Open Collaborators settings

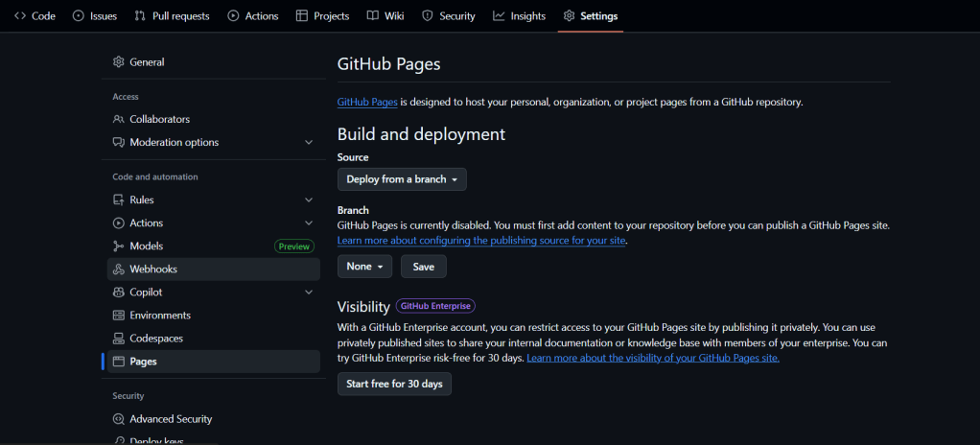[x=213, y=119]
